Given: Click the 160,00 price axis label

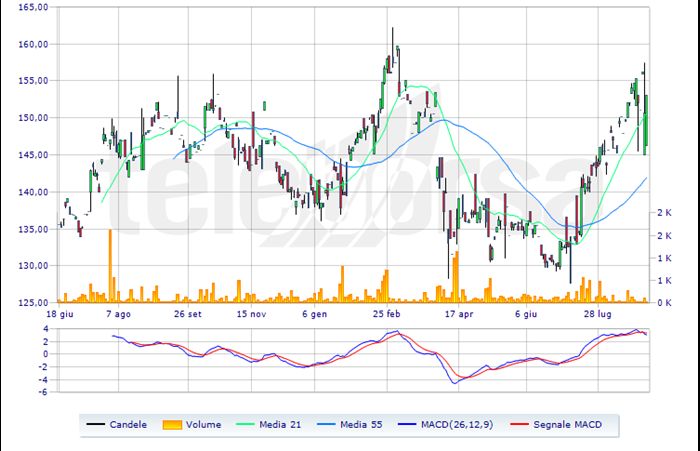Looking at the screenshot, I should point(33,44).
